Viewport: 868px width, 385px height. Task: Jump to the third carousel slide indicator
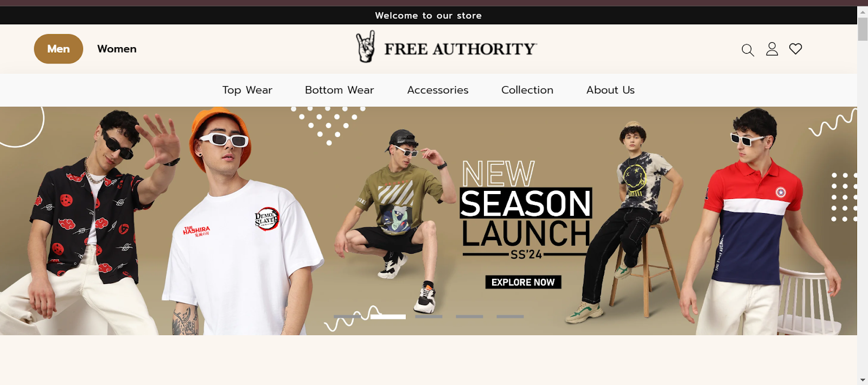pos(429,316)
